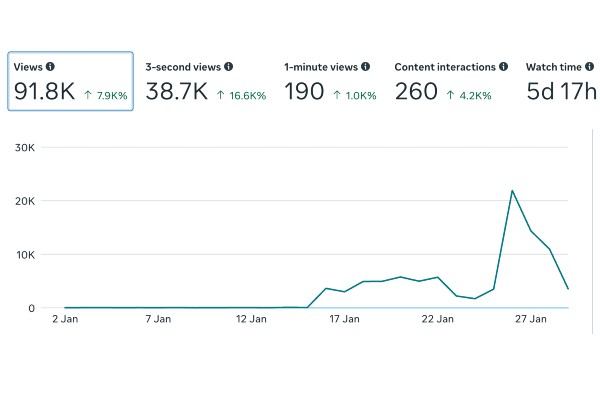
Task: Select the 3-second views metric
Action: coord(205,81)
